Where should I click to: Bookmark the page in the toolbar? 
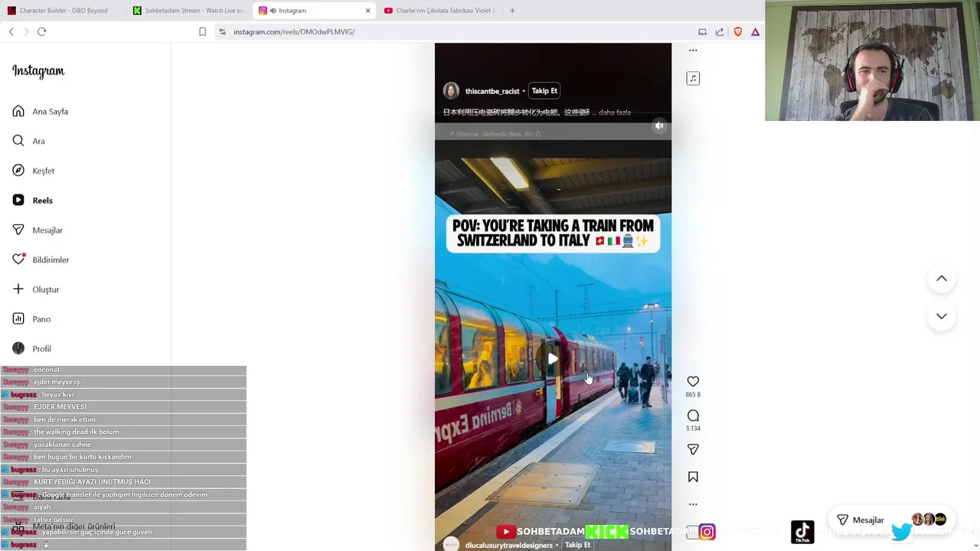tap(202, 31)
